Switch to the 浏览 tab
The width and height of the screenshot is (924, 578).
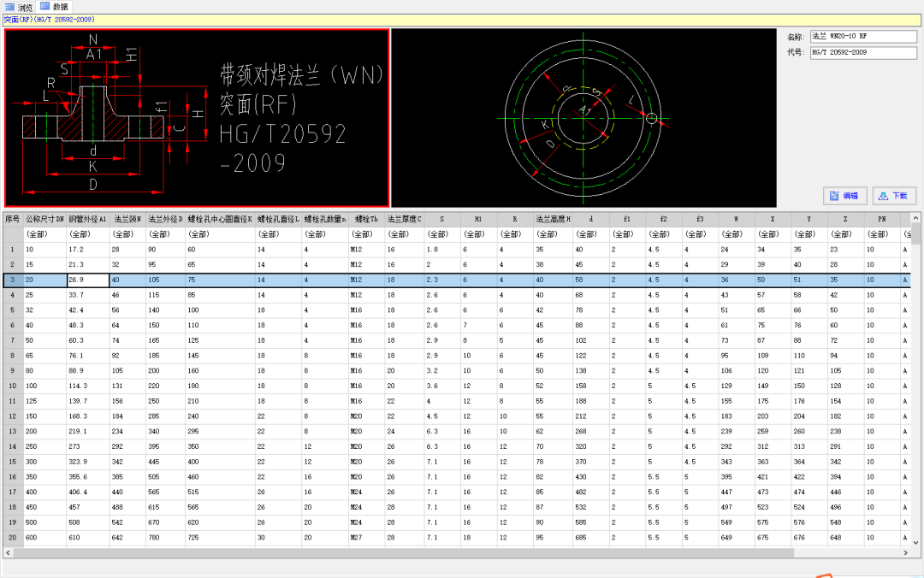coord(20,7)
